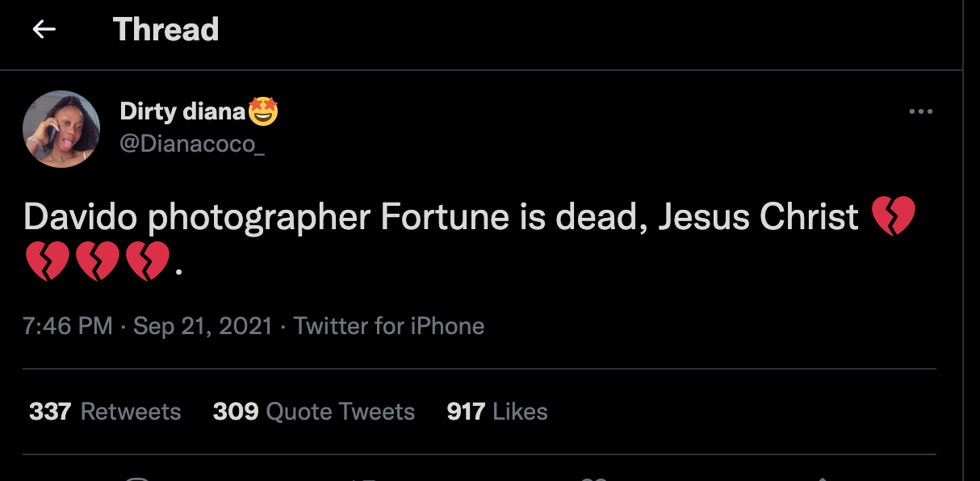Click the partially visible like heart icon

(594, 479)
